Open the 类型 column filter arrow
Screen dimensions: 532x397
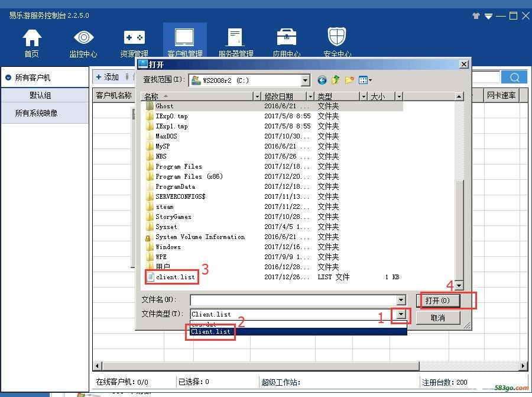pos(364,96)
